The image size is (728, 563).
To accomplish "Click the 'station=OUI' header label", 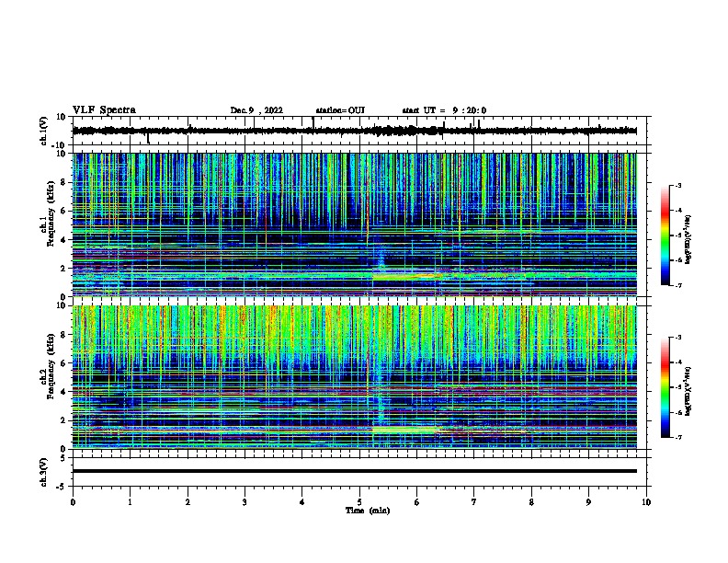I will coord(340,110).
